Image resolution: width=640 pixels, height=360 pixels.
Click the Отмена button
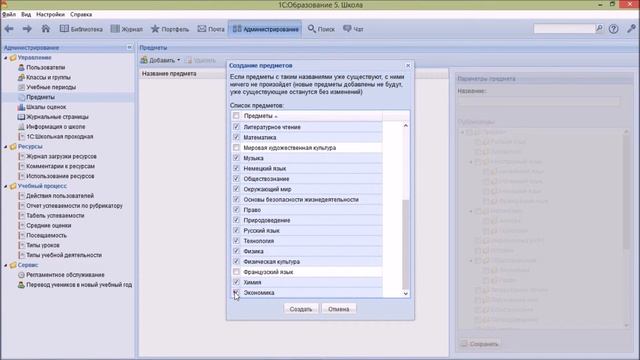point(339,309)
